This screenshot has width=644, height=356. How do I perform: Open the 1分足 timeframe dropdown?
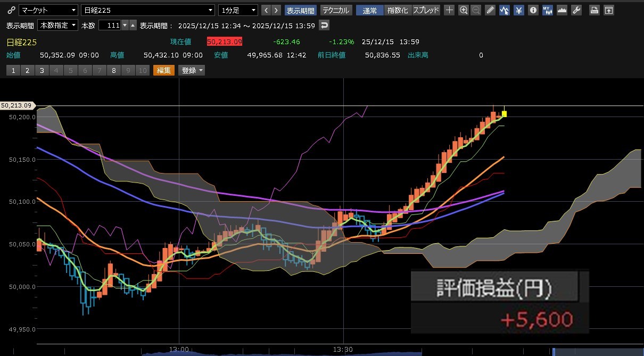[238, 10]
